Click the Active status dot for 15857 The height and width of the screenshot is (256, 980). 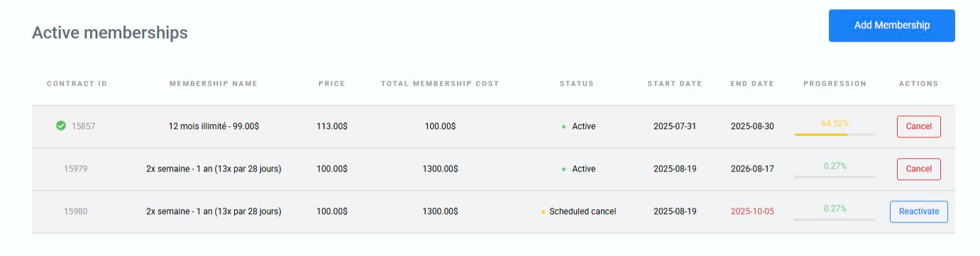pos(563,126)
